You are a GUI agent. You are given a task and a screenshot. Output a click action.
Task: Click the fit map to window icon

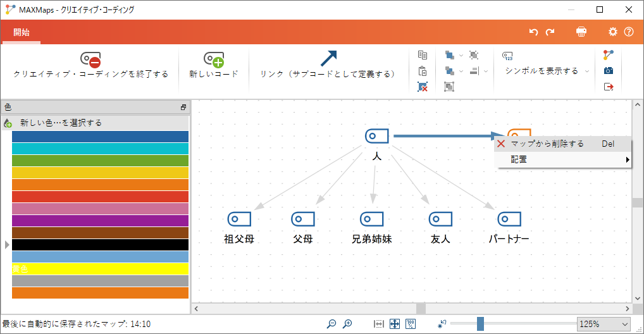pyautogui.click(x=395, y=324)
